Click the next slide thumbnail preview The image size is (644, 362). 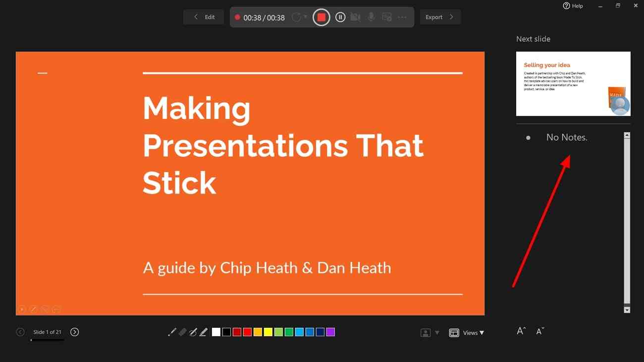pos(573,84)
